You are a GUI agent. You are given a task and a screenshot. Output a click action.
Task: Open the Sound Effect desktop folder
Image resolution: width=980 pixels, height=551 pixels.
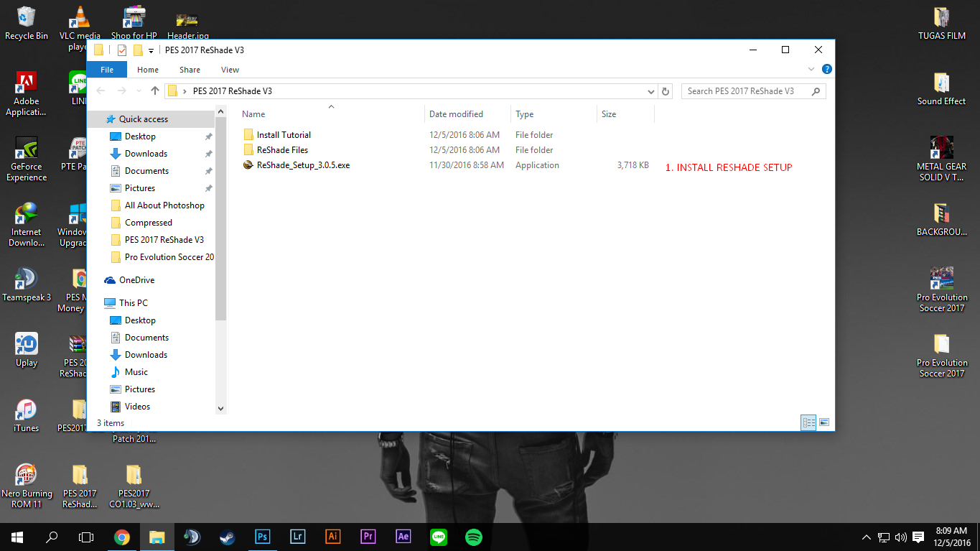pyautogui.click(x=941, y=88)
